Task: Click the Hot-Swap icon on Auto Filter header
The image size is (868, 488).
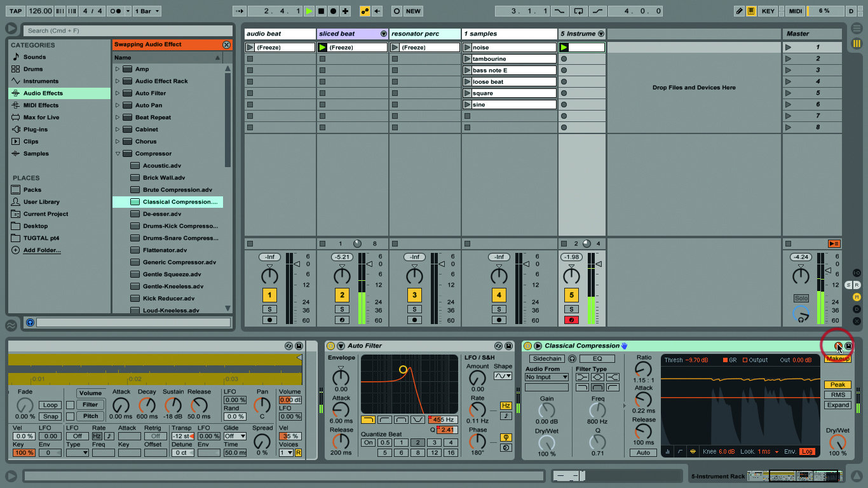Action: tap(498, 346)
